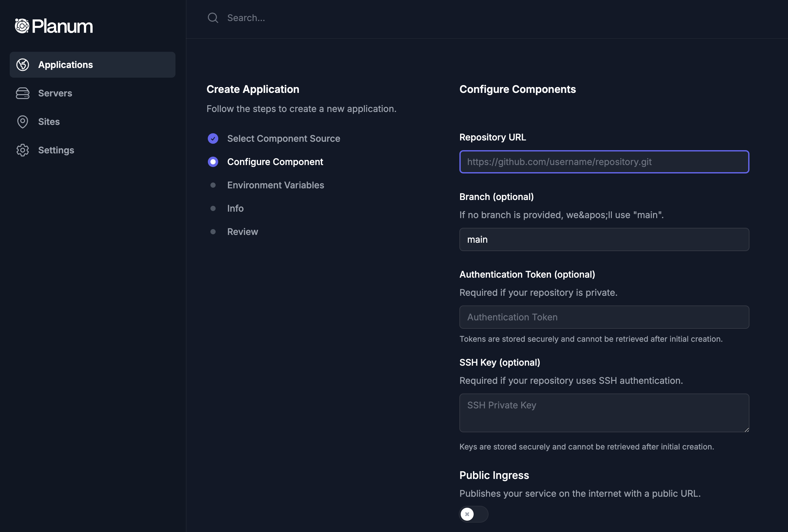Screen dimensions: 788x532
Task: Open the Servers menu item
Action: (x=55, y=93)
